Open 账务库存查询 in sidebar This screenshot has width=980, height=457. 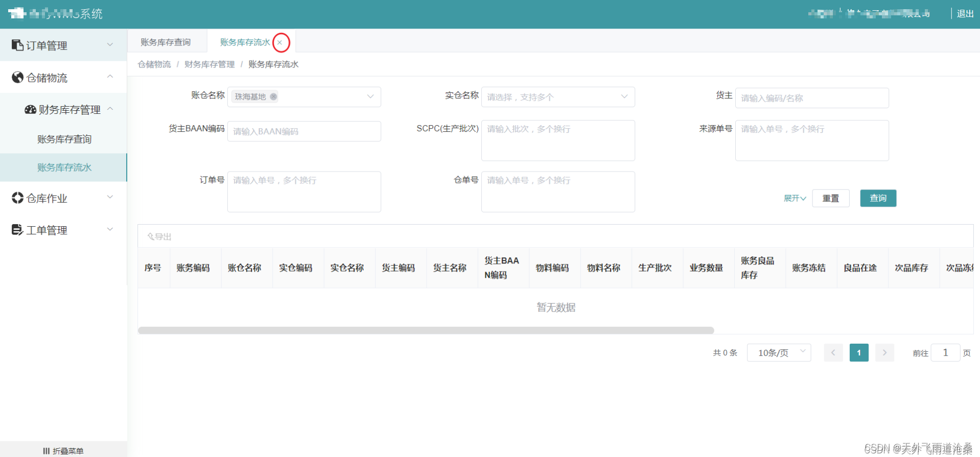click(64, 139)
